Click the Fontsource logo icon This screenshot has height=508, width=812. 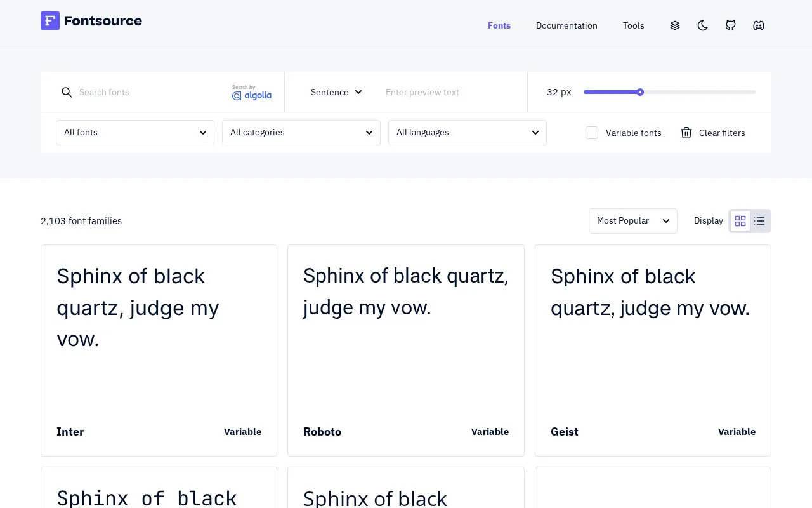(x=50, y=21)
